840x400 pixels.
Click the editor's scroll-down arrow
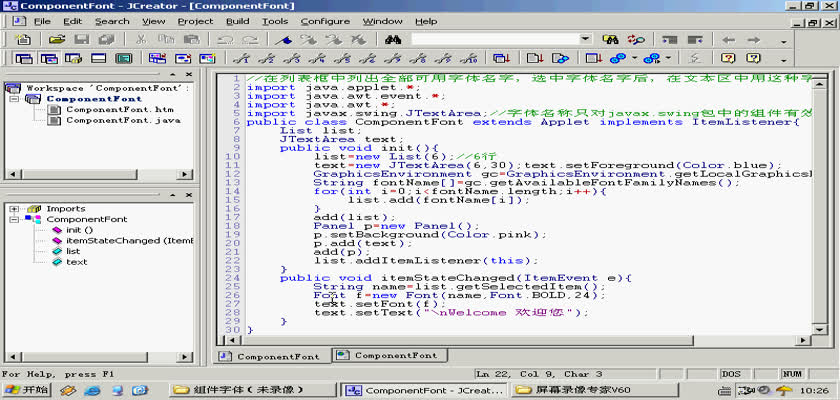pyautogui.click(x=820, y=328)
